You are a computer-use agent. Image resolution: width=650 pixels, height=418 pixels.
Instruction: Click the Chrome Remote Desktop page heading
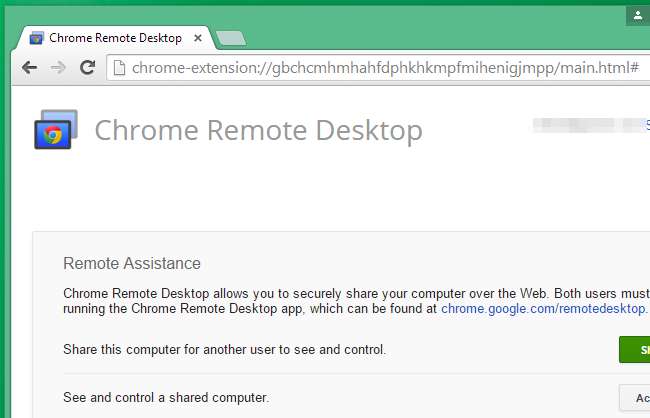pos(258,131)
